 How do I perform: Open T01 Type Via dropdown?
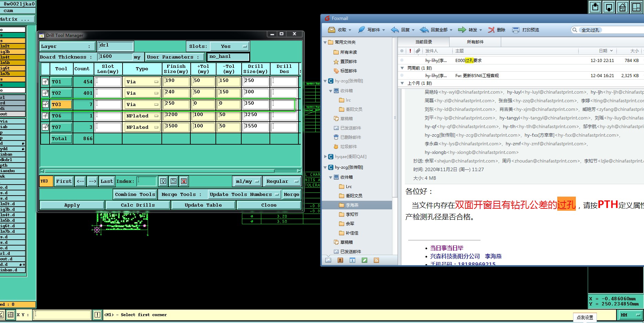[142, 82]
